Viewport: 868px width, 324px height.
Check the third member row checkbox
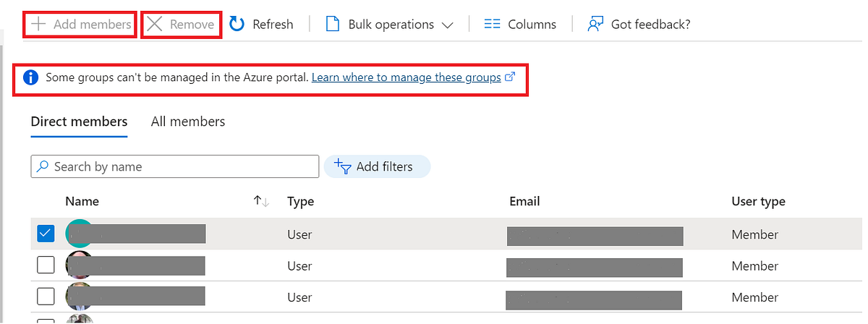pos(46,297)
